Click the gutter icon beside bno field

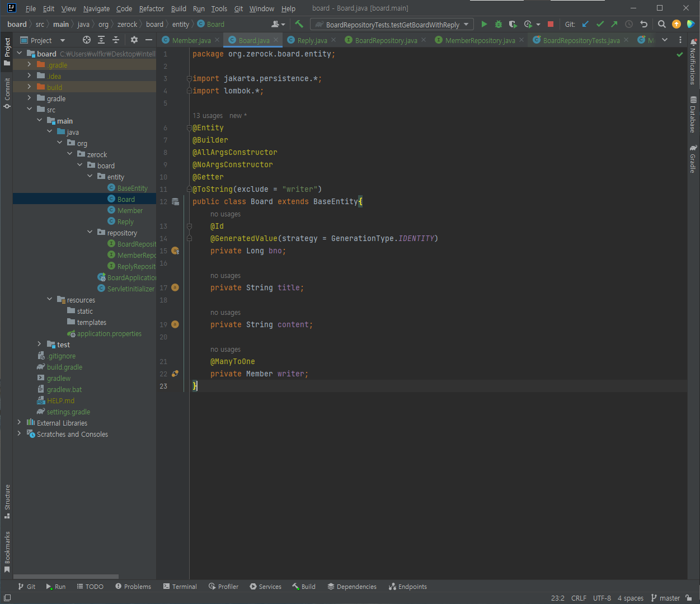(x=175, y=251)
